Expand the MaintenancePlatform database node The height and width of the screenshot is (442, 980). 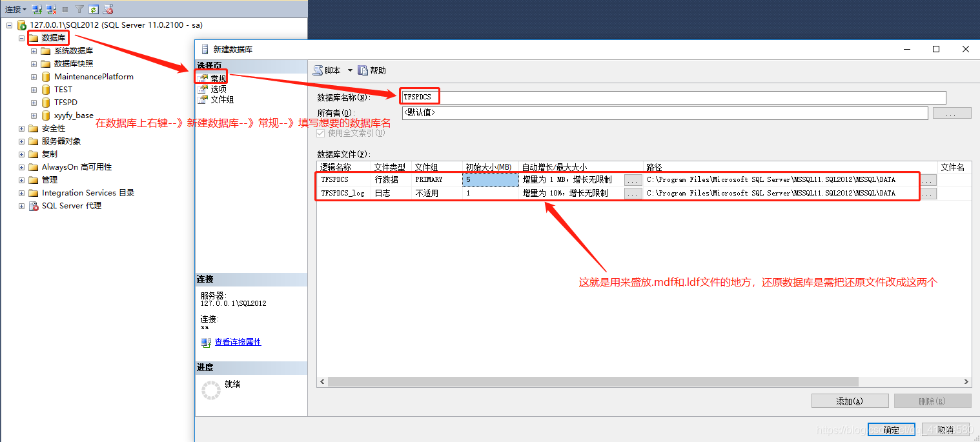click(x=34, y=77)
